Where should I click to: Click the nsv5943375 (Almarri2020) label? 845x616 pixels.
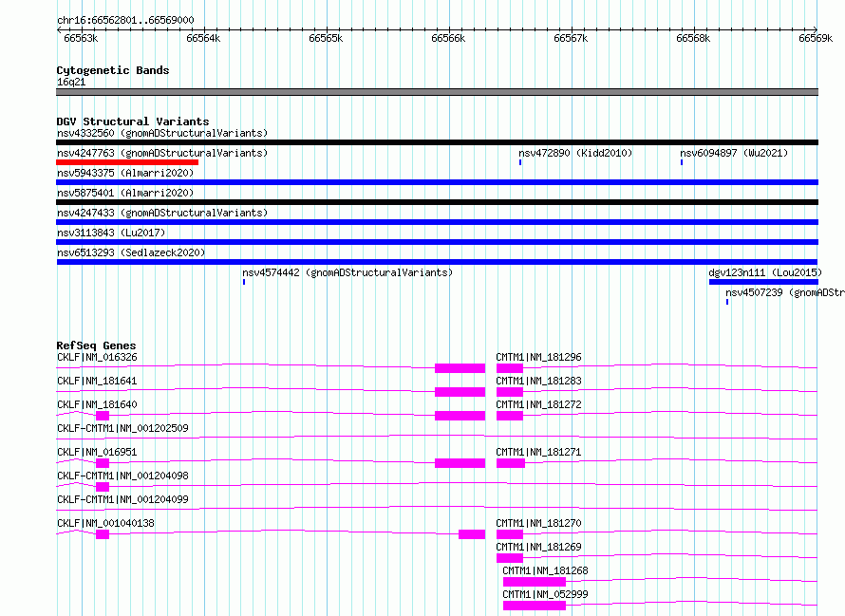[x=125, y=173]
